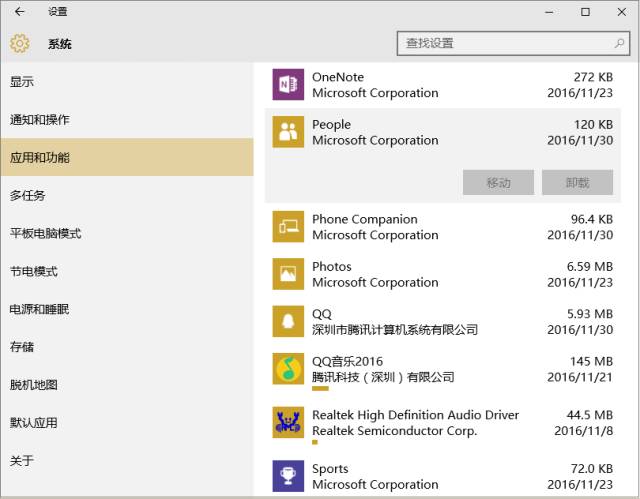Click the People app icon
Viewport: 640px width, 499px height.
(x=288, y=132)
